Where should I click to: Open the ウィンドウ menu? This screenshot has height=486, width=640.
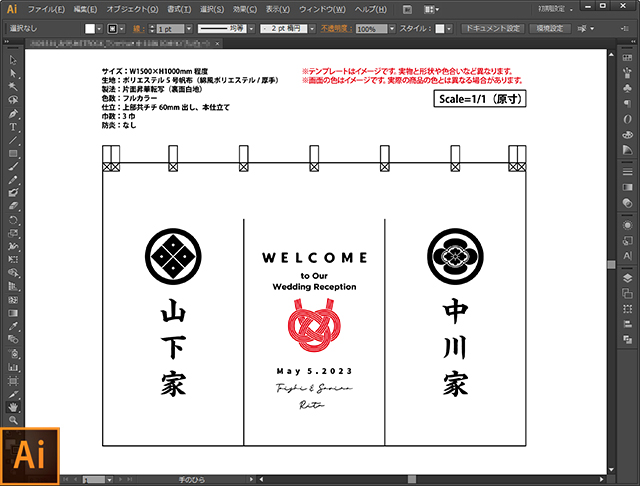pyautogui.click(x=322, y=9)
